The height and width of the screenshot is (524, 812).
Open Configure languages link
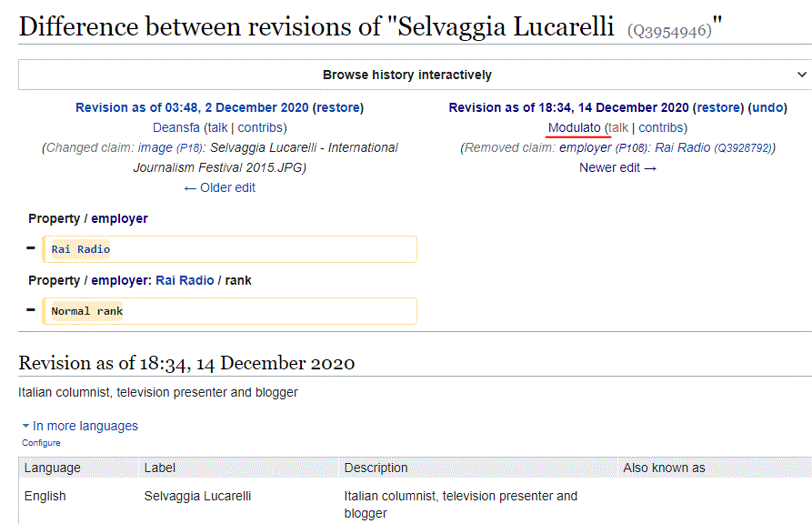point(41,443)
